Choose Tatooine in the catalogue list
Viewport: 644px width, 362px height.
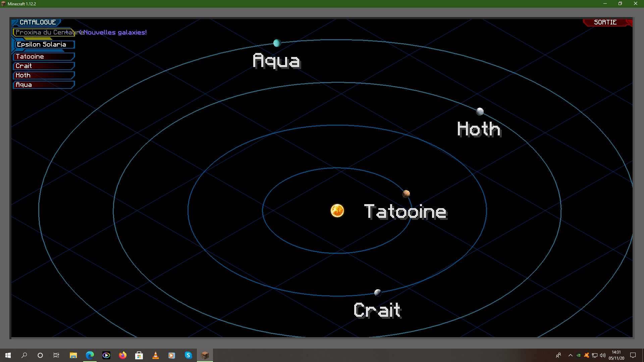coord(44,56)
